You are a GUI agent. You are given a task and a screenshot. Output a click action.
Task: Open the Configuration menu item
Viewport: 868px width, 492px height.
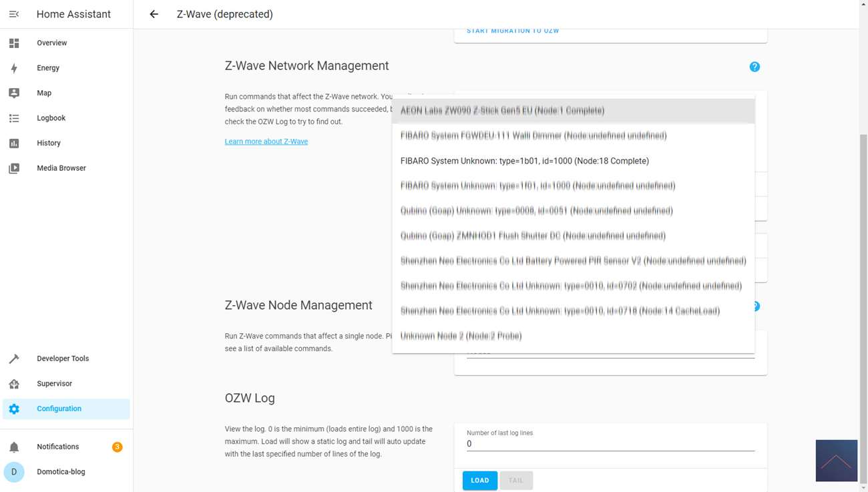[x=66, y=409]
